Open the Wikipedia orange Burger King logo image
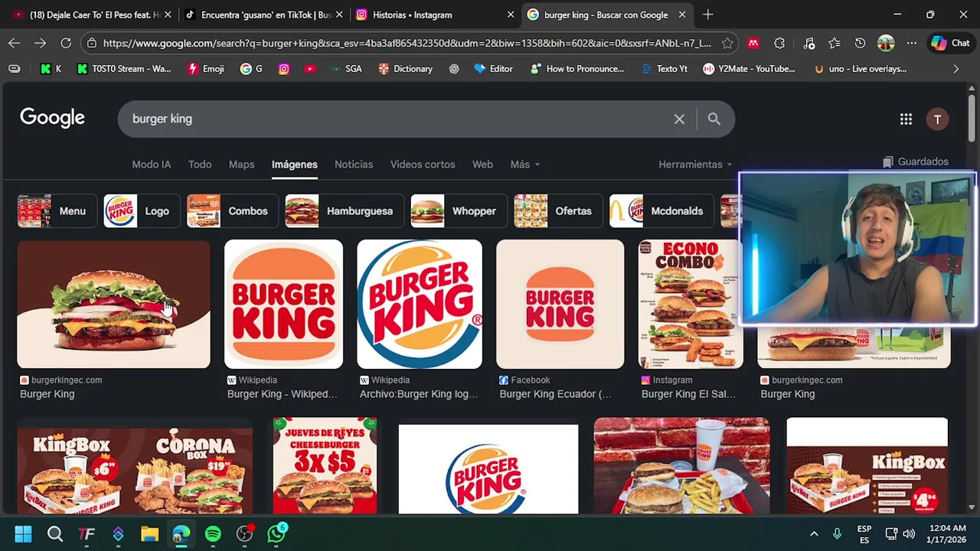The height and width of the screenshot is (551, 980). click(283, 304)
